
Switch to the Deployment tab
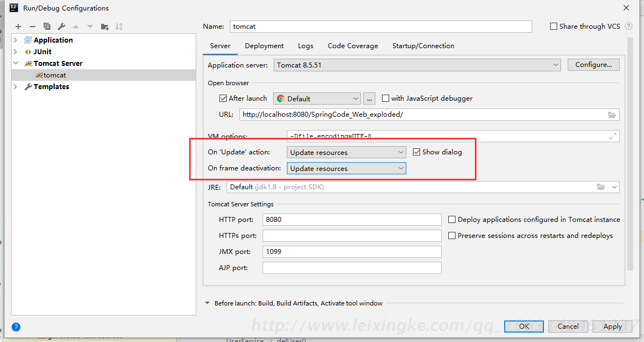point(264,46)
